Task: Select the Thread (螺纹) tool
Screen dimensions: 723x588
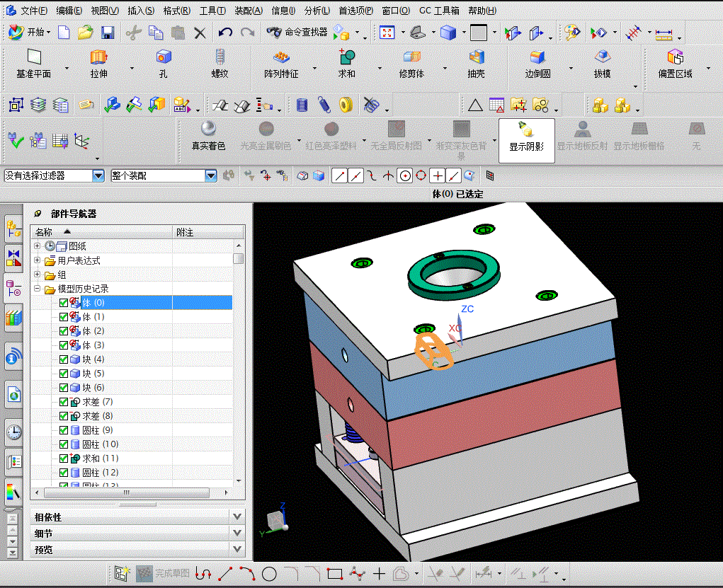Action: [x=220, y=64]
